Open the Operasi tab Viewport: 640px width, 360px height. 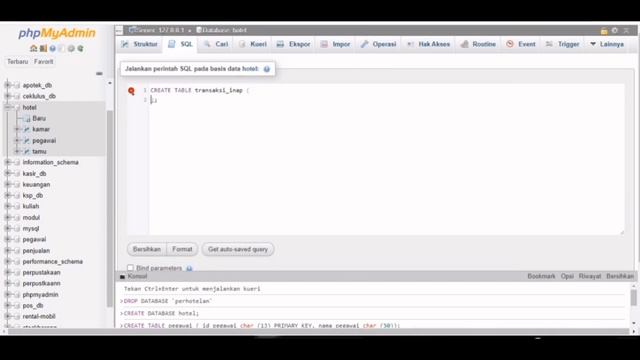(379, 44)
